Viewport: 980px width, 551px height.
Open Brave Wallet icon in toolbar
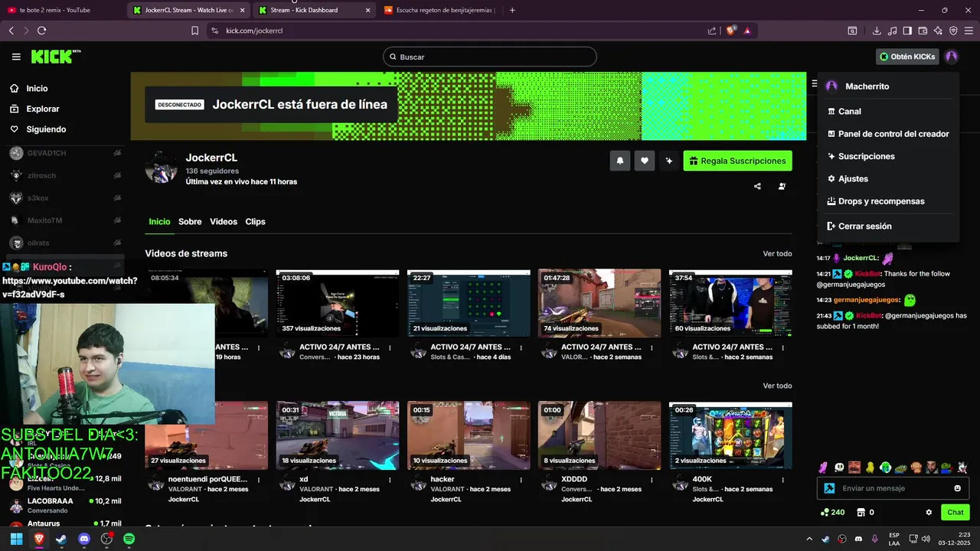click(x=923, y=31)
